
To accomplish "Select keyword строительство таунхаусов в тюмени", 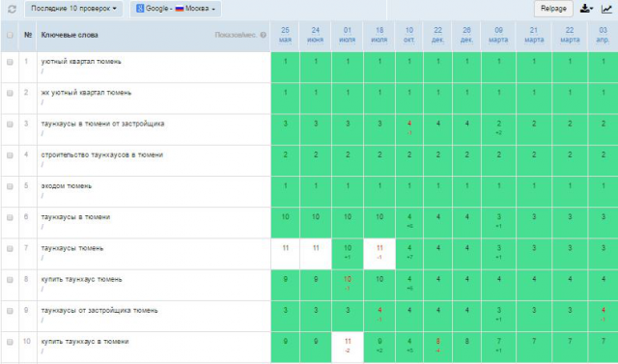I will (102, 154).
